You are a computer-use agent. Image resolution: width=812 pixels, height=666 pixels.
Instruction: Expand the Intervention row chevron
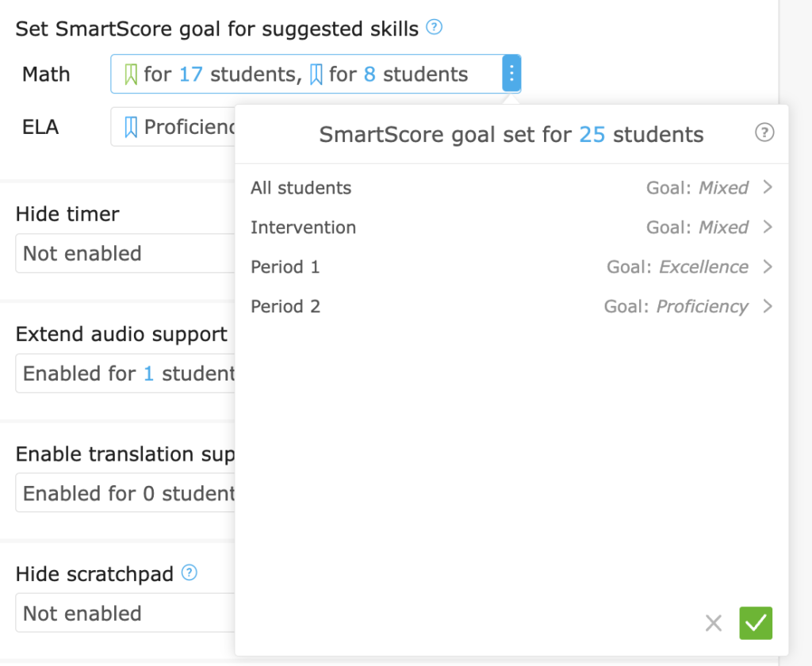pos(767,228)
